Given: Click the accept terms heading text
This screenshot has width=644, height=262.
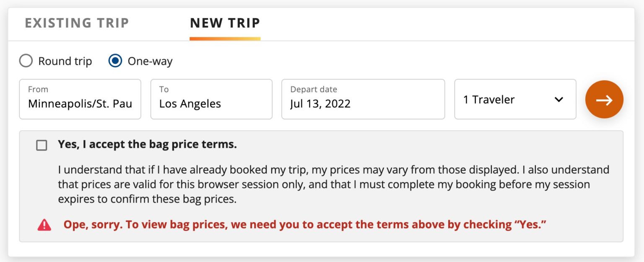Looking at the screenshot, I should (x=147, y=144).
